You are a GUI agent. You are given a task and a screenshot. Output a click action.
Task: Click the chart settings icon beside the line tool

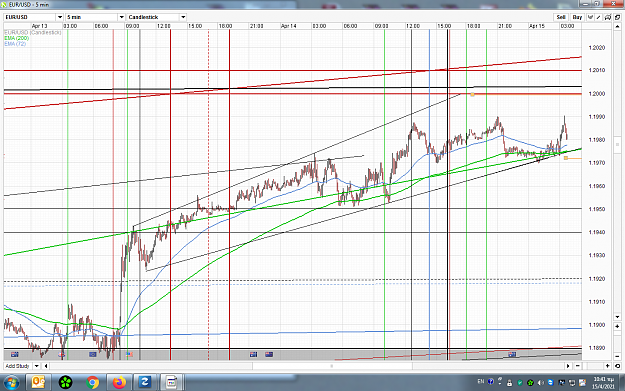pyautogui.click(x=607, y=17)
